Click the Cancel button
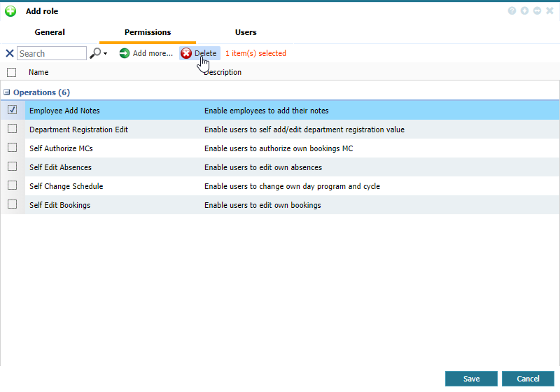 (x=528, y=379)
